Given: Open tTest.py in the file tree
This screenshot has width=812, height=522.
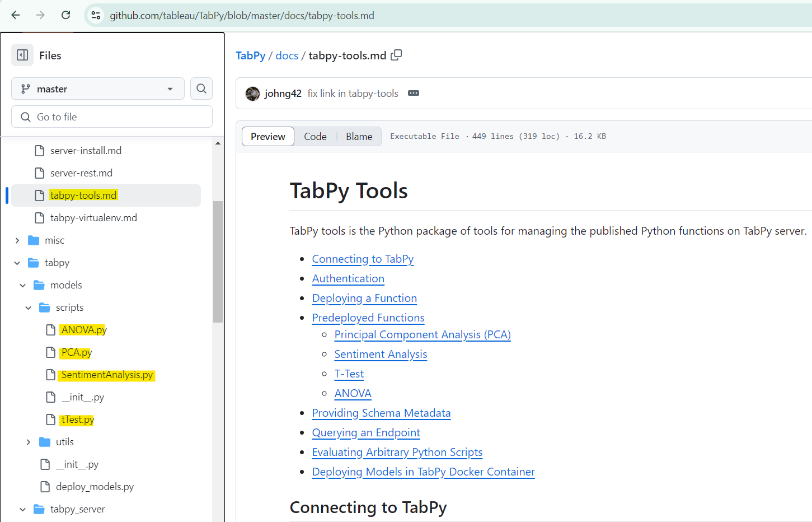Looking at the screenshot, I should pyautogui.click(x=78, y=420).
